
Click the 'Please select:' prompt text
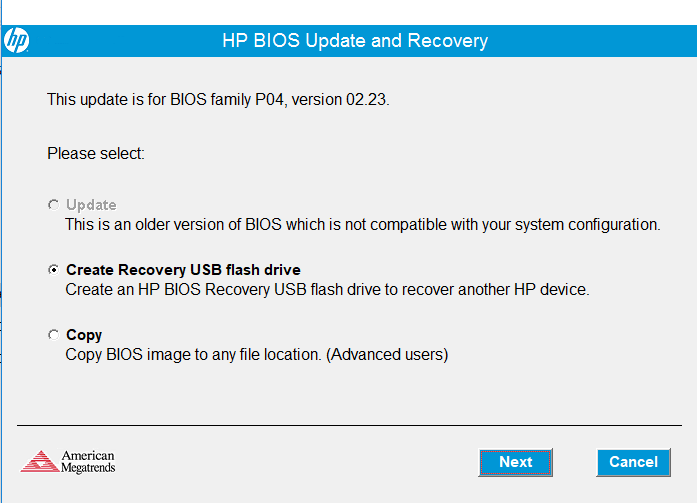(x=96, y=154)
